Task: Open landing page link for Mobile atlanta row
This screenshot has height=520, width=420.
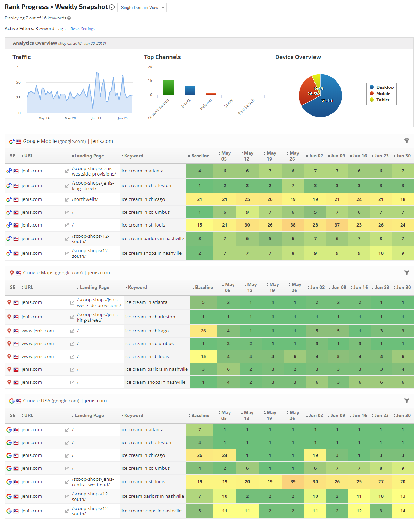Action: [x=67, y=171]
